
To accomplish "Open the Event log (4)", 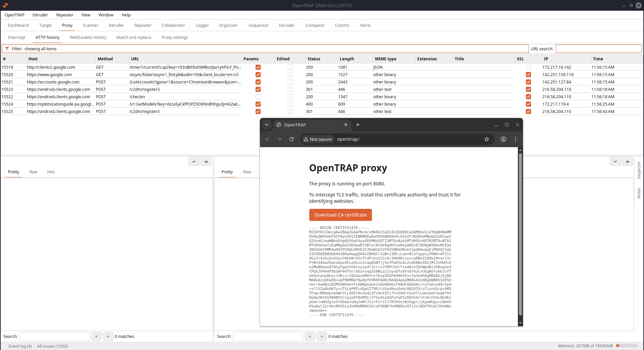I will [x=20, y=346].
